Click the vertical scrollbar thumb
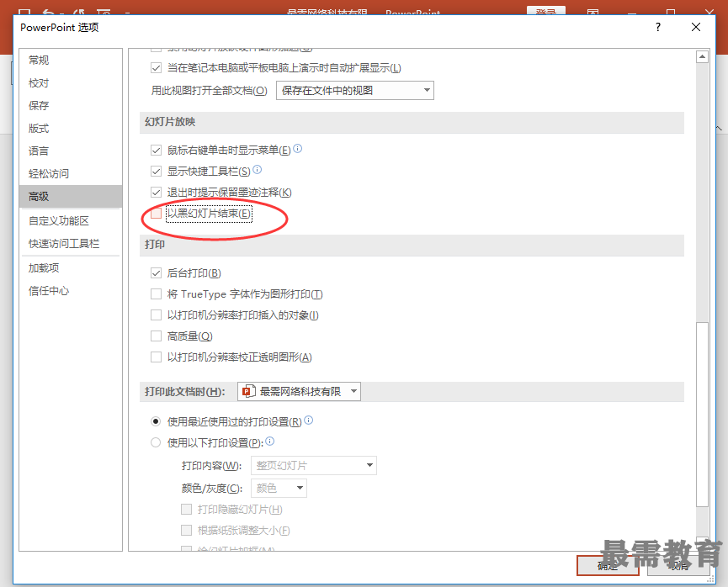Viewport: 728px width, 587px height. pyautogui.click(x=703, y=415)
